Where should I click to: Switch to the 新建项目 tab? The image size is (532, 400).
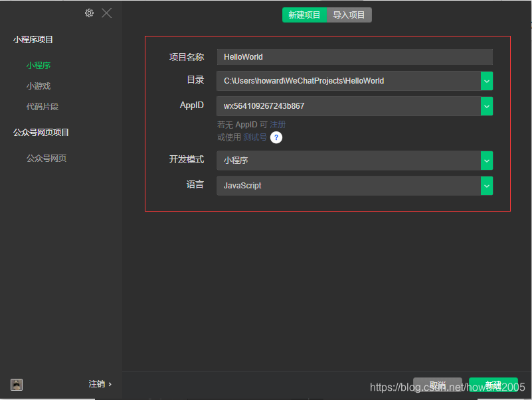(304, 15)
